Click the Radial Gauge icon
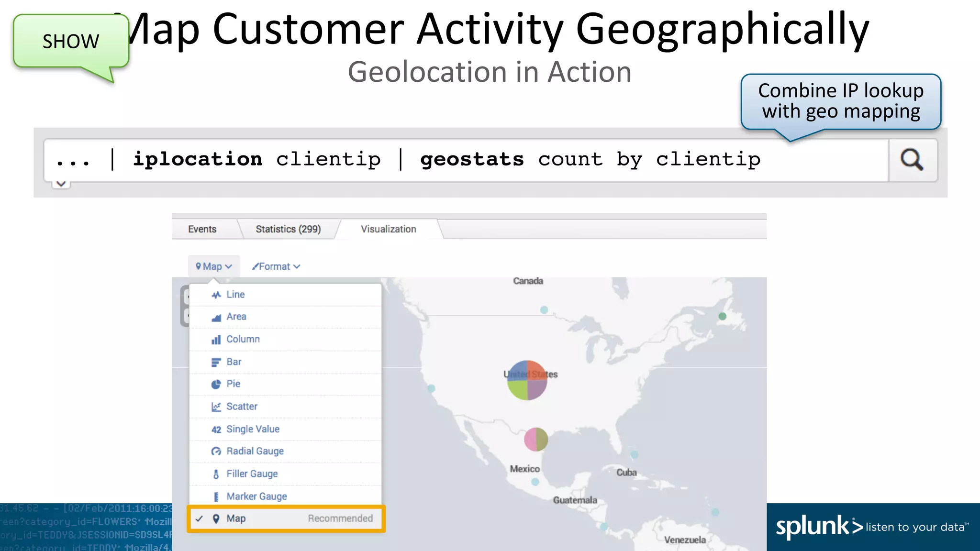This screenshot has height=551, width=980. 216,452
